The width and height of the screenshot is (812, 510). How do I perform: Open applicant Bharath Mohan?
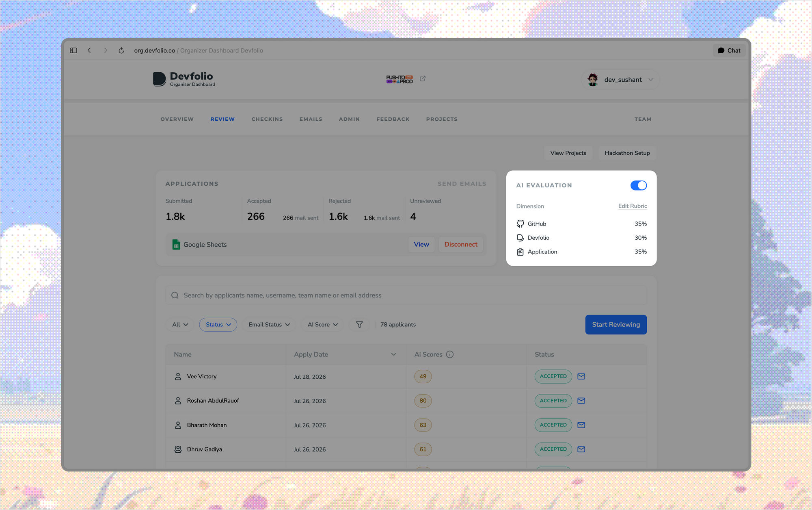(207, 425)
